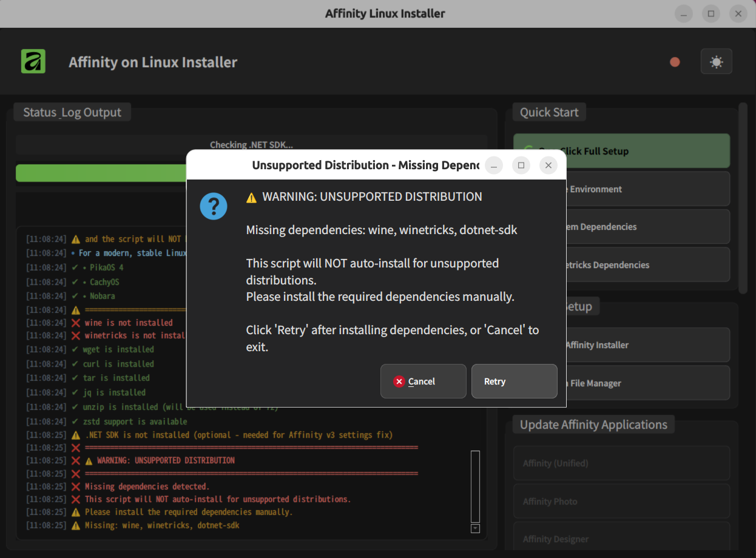Screen dimensions: 756x558
Task: Click the warning icon beside 'Missing: wine, winetricks'
Action: point(76,525)
